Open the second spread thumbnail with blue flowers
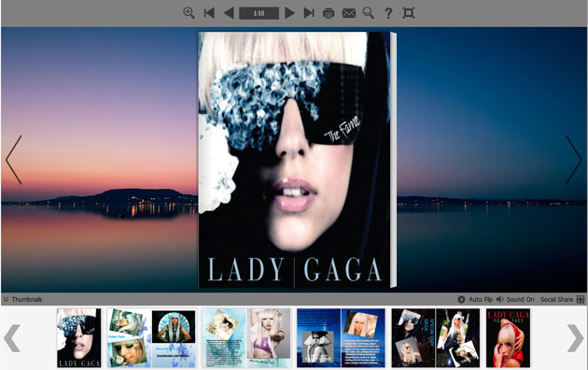This screenshot has height=370, width=588. coord(151,337)
